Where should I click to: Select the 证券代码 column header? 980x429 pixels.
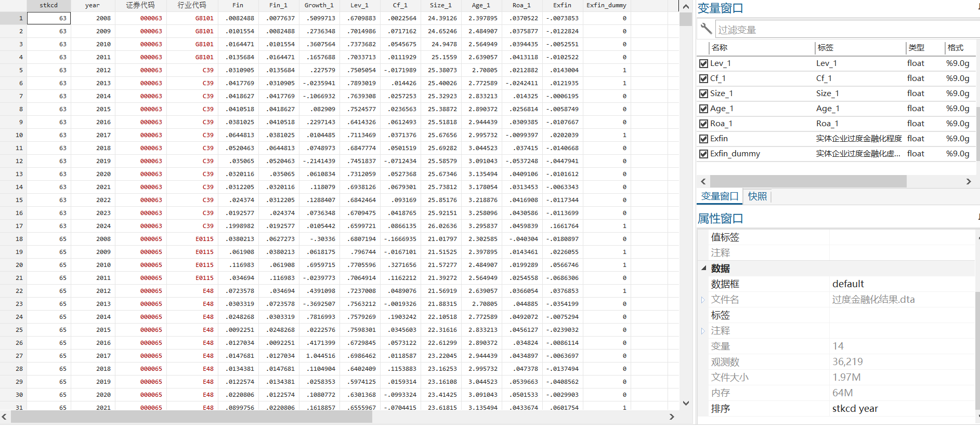click(140, 5)
